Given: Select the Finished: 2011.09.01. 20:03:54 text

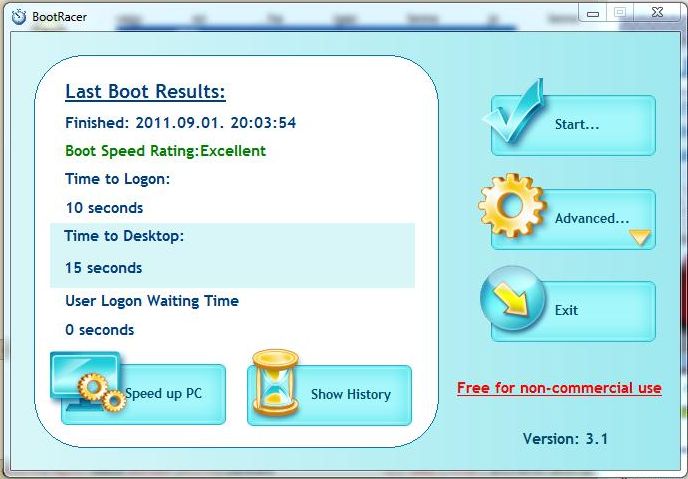Looking at the screenshot, I should (x=181, y=122).
